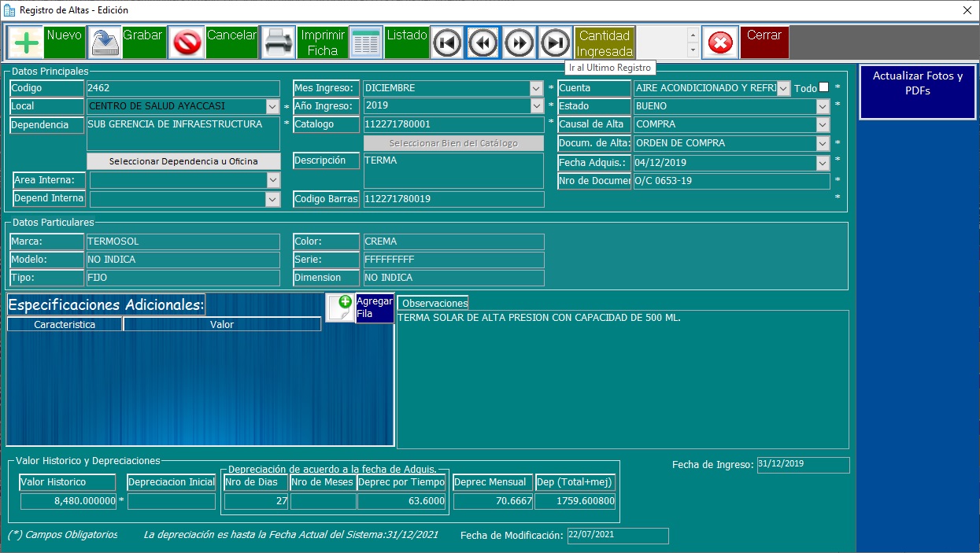The height and width of the screenshot is (553, 980).
Task: Click the Catalogo code field
Action: click(453, 124)
